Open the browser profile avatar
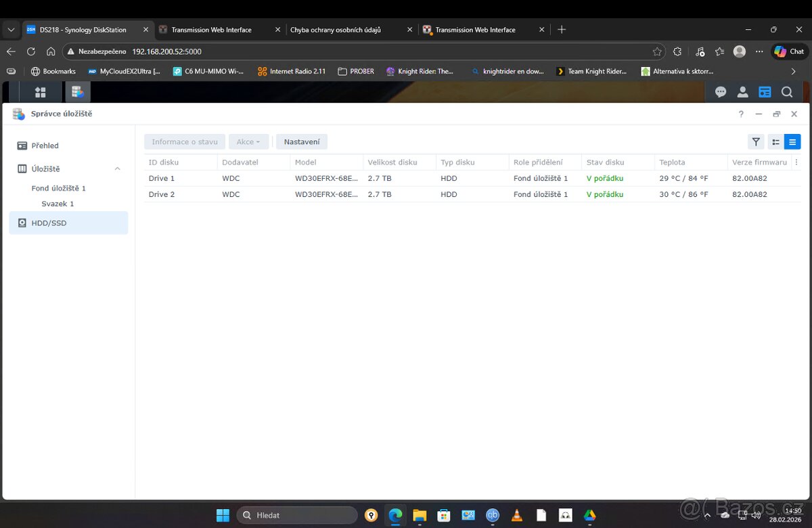812x528 pixels. pos(740,51)
